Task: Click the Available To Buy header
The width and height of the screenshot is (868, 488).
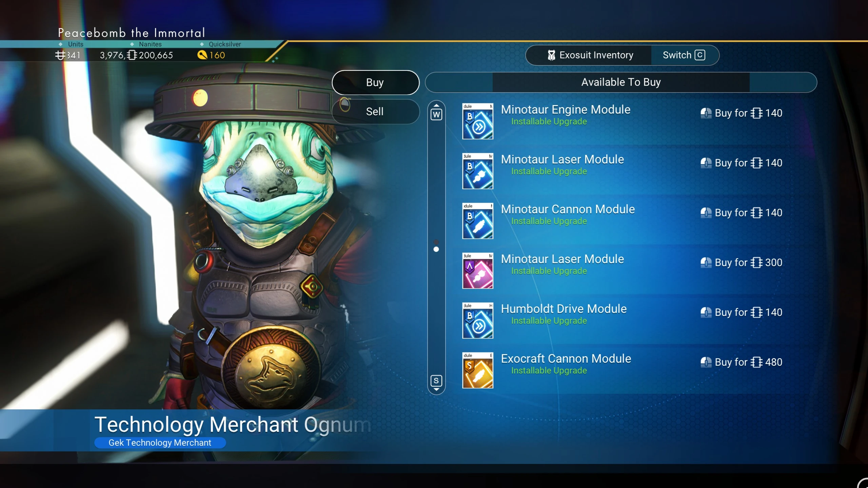Action: 621,82
